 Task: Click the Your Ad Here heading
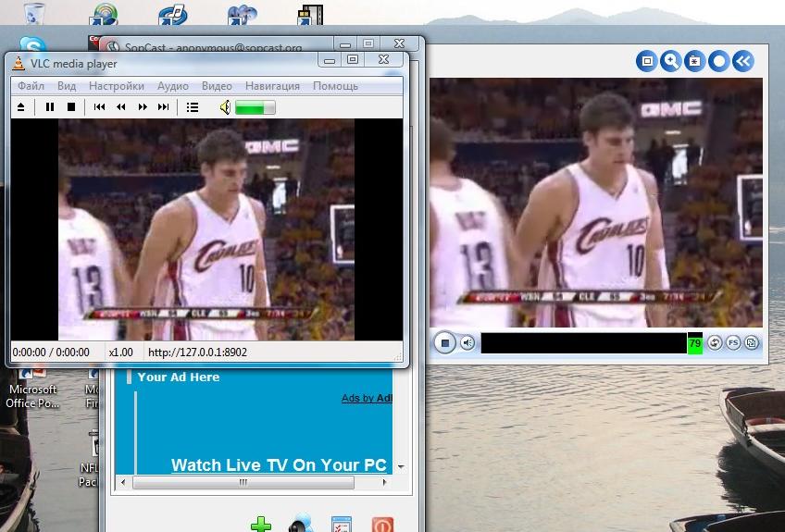click(x=179, y=377)
